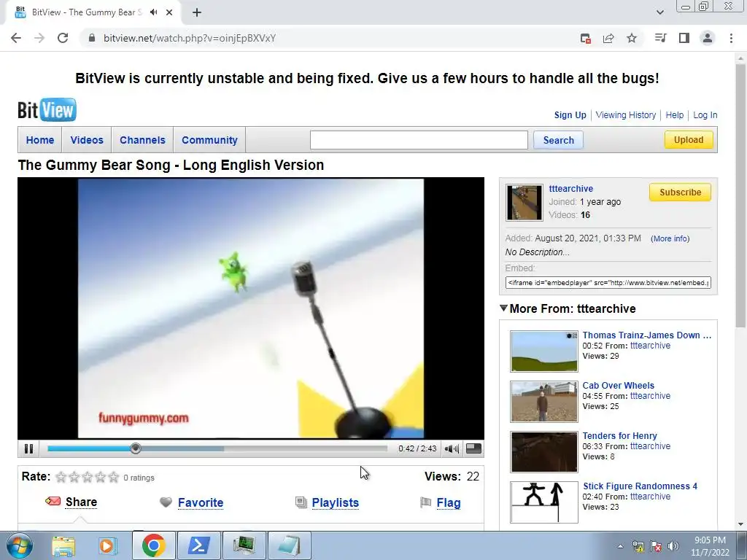This screenshot has width=747, height=560.
Task: Open the Chrome profile avatar icon
Action: 708,38
